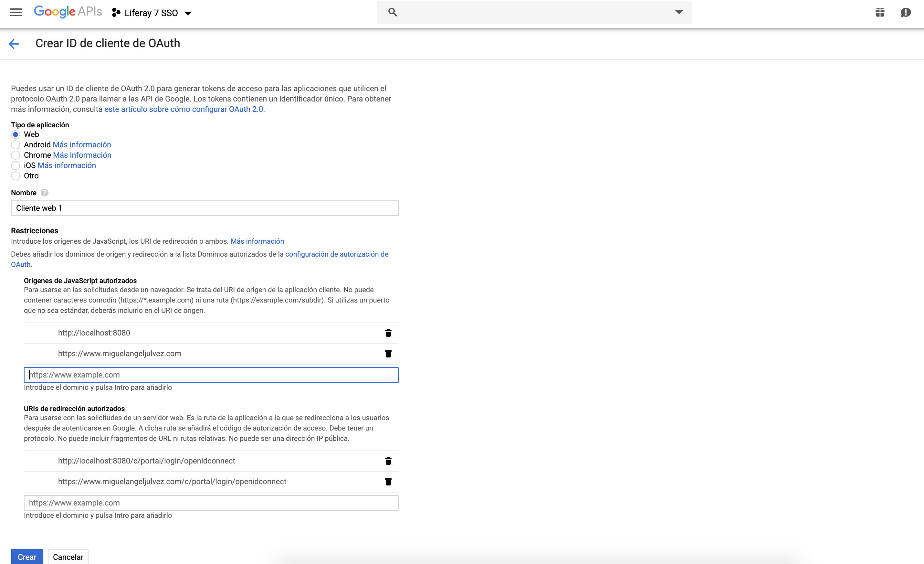Click the search magnifier icon
The width and height of the screenshot is (924, 564).
(x=392, y=12)
